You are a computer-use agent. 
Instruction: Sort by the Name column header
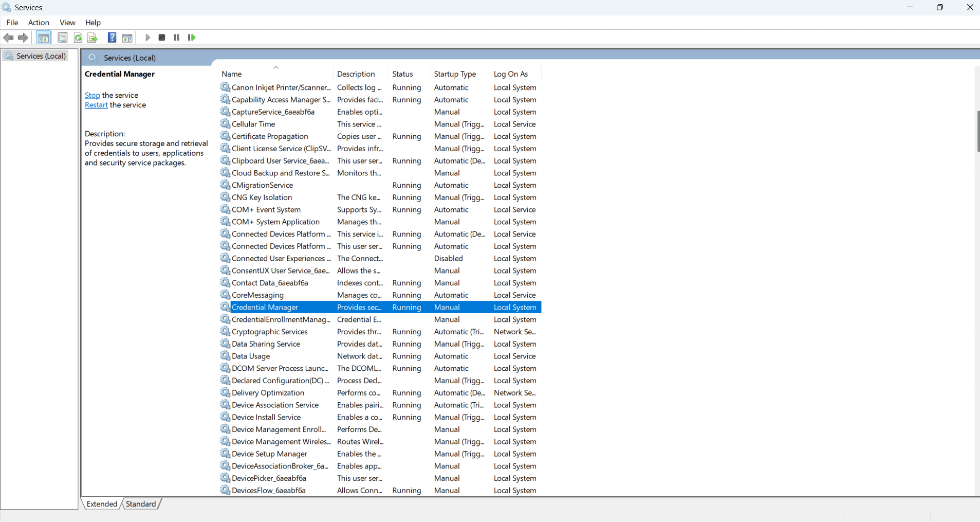[275, 74]
